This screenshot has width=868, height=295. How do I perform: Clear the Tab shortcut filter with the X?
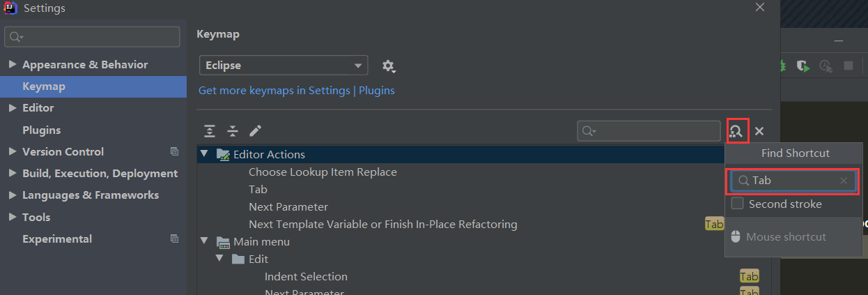coord(844,181)
